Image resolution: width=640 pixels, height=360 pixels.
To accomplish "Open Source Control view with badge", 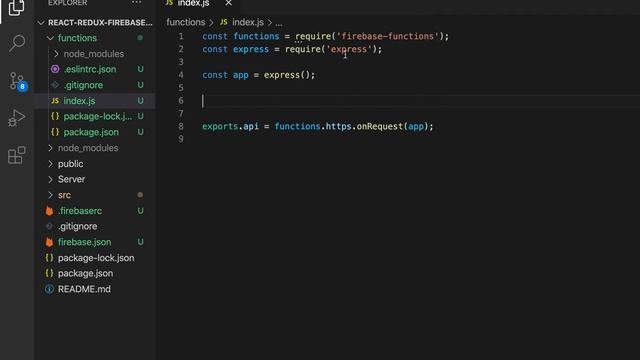I will coord(17,81).
